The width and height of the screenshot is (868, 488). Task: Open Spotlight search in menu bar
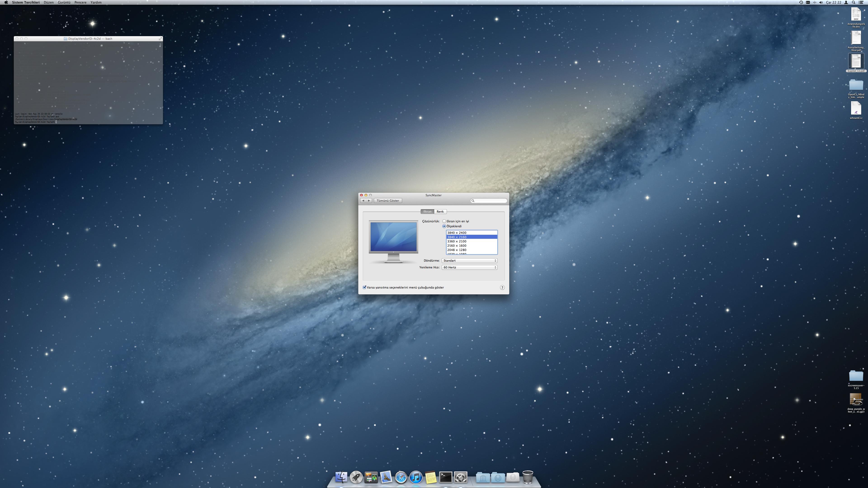854,2
